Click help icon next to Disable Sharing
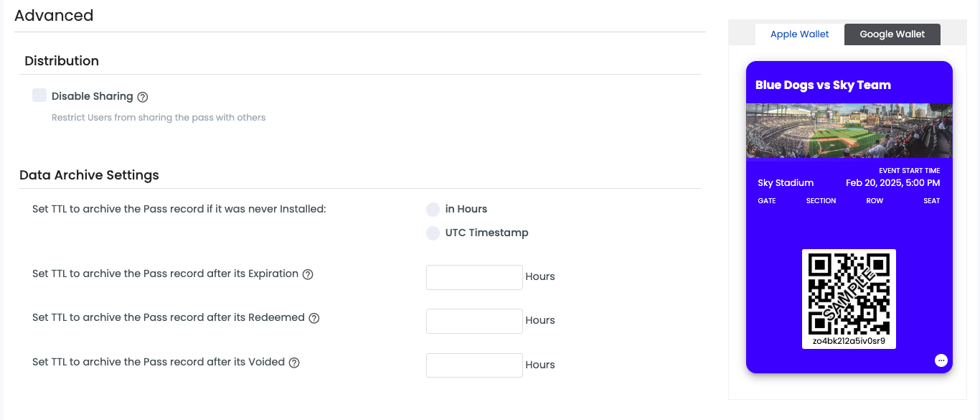The height and width of the screenshot is (420, 980). pyautogui.click(x=143, y=97)
